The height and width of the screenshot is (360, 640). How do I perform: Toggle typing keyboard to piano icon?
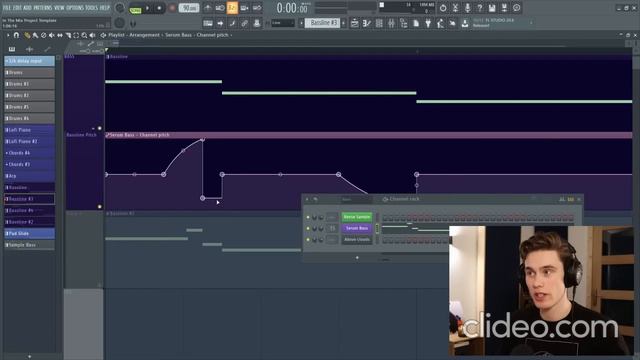click(x=208, y=23)
